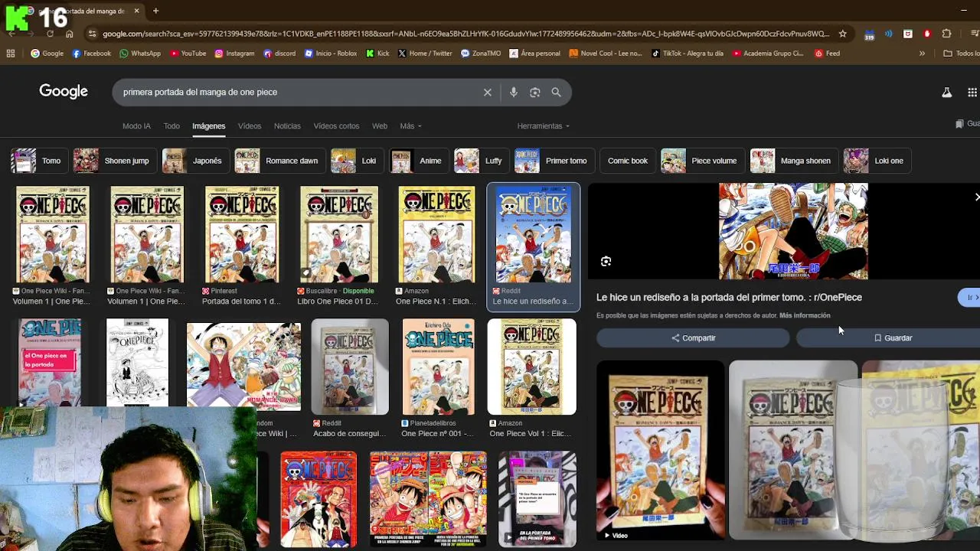Open the Chrome apps grid in bookmarks bar
Viewport: 980px width, 551px height.
click(x=11, y=54)
